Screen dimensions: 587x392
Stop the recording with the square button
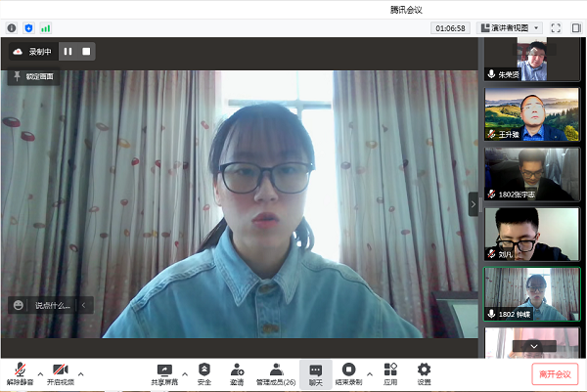pos(86,51)
